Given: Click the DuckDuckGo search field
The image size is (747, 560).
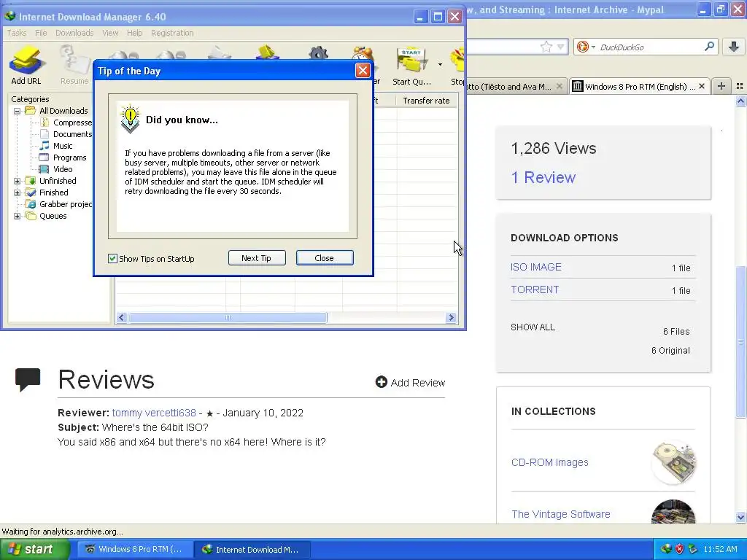Looking at the screenshot, I should tap(650, 47).
